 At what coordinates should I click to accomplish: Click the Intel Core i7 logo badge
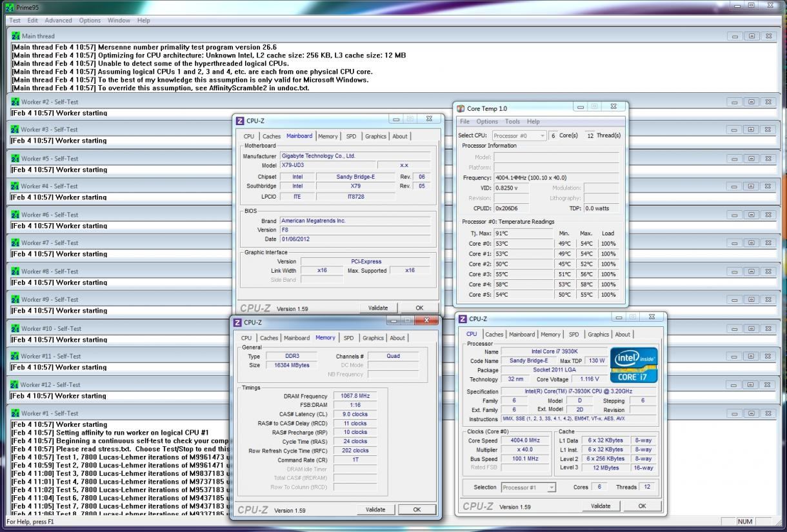(x=633, y=366)
